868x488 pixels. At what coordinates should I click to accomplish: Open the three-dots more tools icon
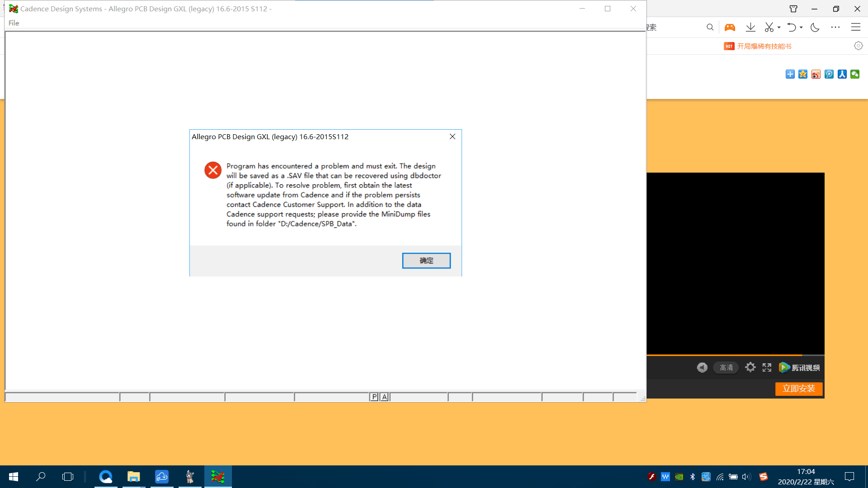point(835,28)
